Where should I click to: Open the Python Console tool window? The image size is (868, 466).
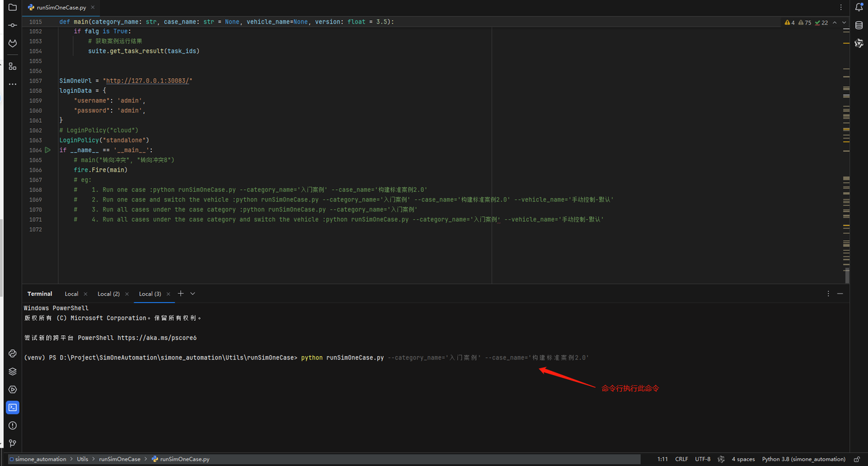(x=12, y=353)
